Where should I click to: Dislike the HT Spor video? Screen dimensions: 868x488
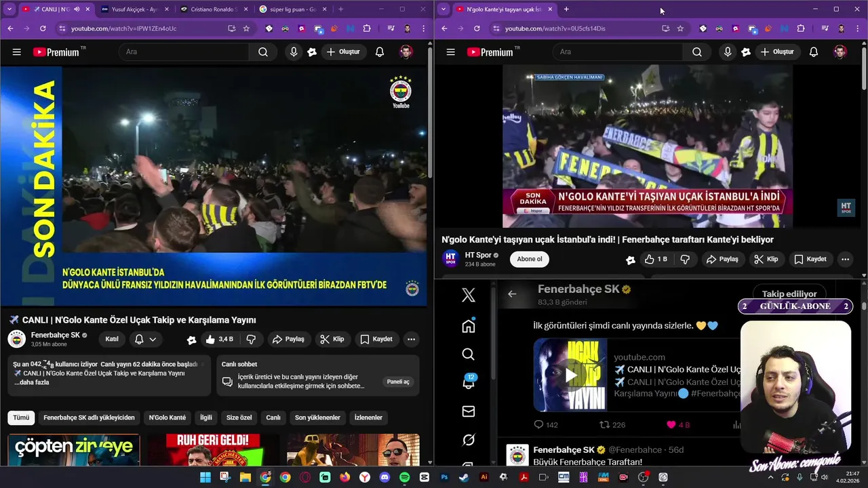point(685,259)
